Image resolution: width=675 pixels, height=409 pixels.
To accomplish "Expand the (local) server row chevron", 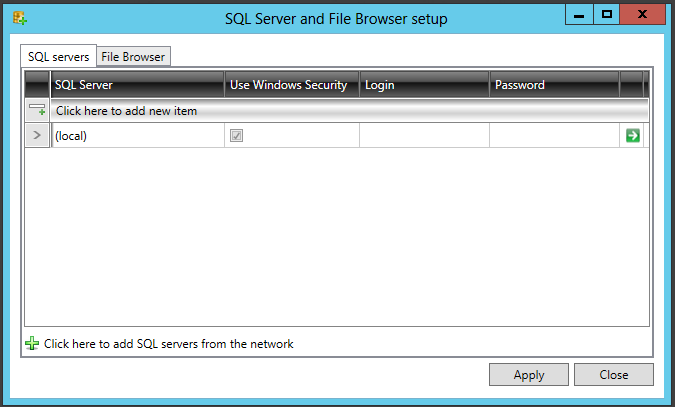I will [37, 136].
